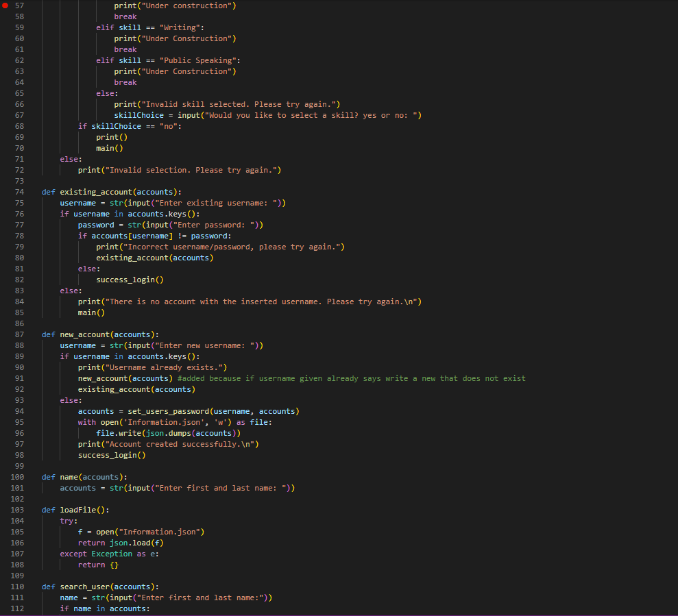Click 'Exception' on line 107
678x616 pixels.
click(112, 554)
